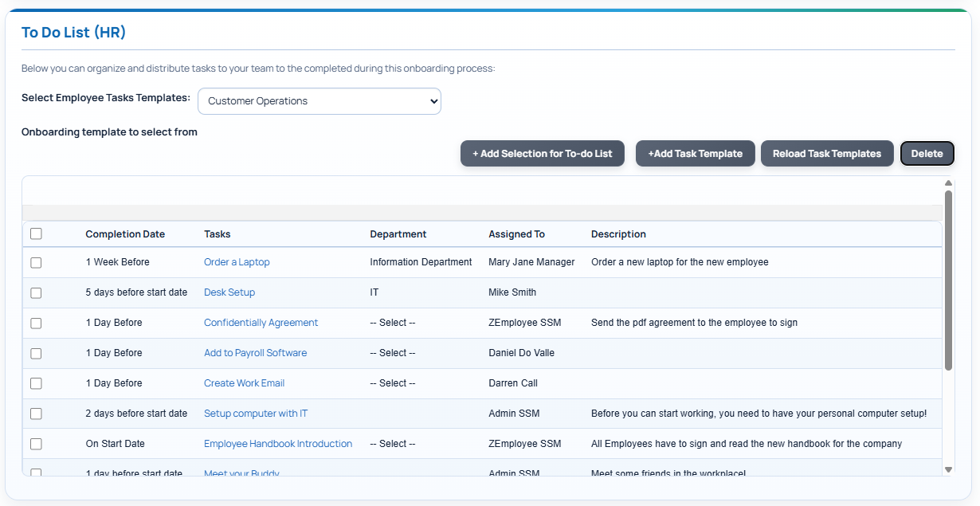Open Setup computer with IT link
The width and height of the screenshot is (980, 506).
click(256, 414)
